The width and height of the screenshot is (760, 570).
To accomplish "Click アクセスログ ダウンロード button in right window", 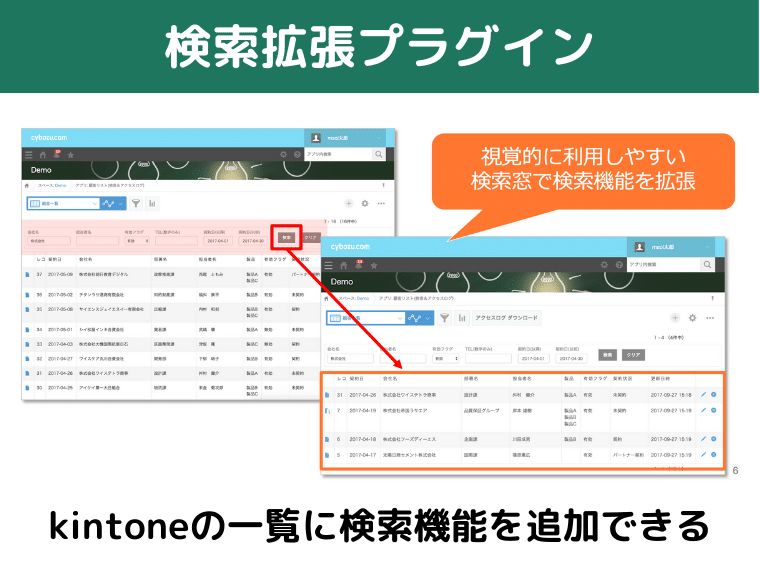I will tap(507, 318).
